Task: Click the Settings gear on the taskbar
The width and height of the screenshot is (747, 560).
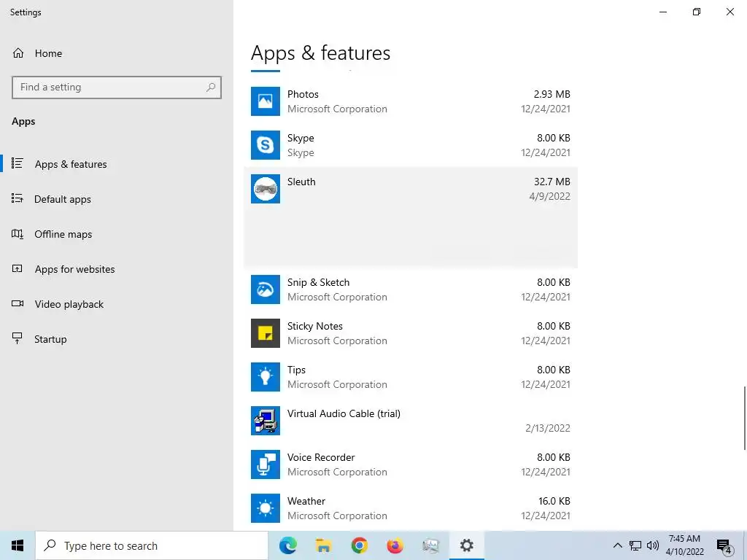Action: 466,545
